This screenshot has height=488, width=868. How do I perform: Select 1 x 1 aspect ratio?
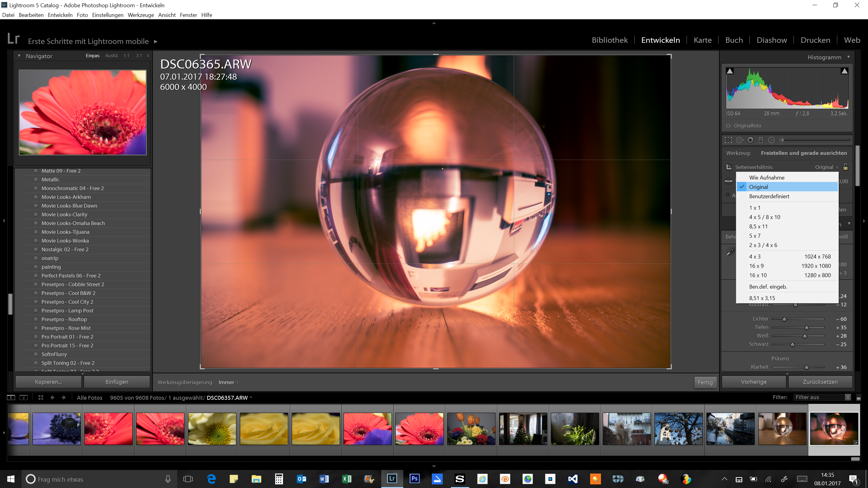tap(787, 208)
